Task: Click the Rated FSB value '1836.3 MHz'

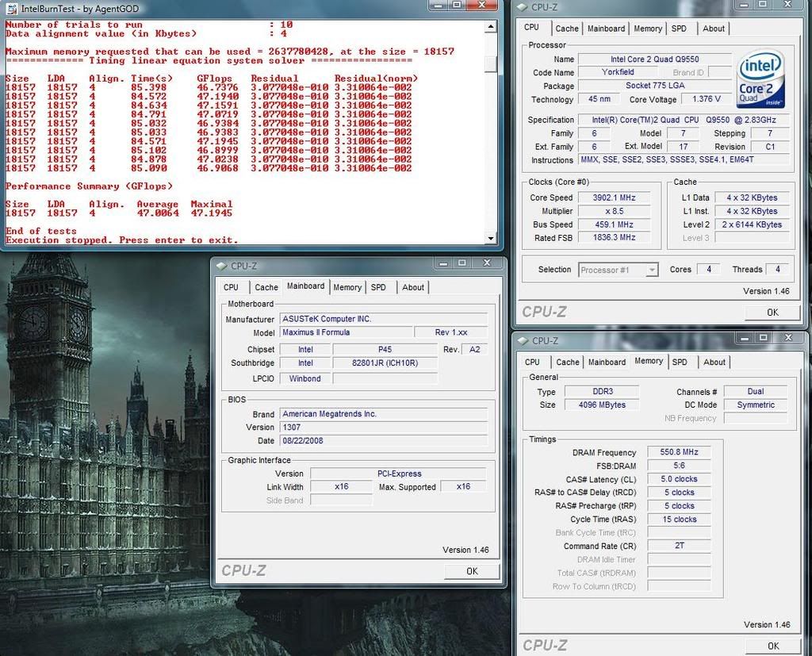Action: pyautogui.click(x=615, y=237)
